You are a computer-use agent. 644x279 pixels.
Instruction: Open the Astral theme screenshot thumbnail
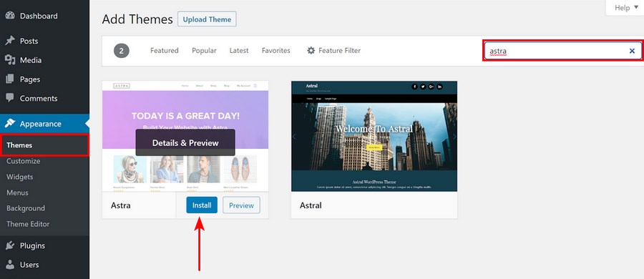(374, 136)
